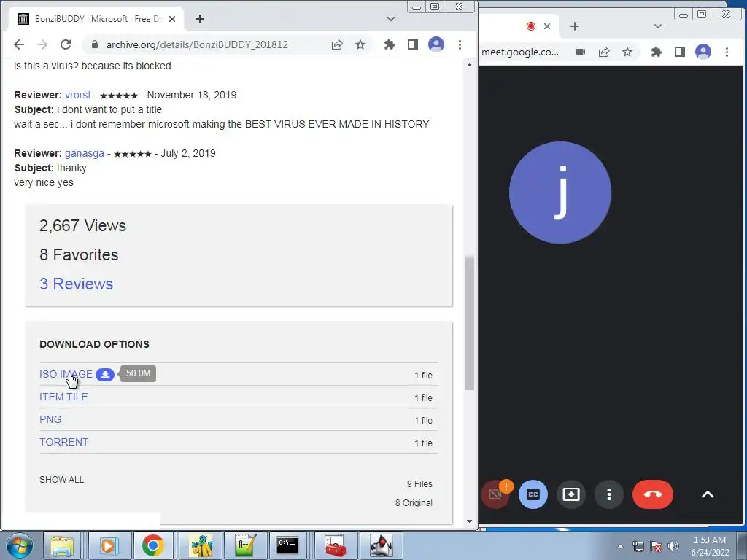Expand tab search chevron in archive.org window
The height and width of the screenshot is (560, 747).
pyautogui.click(x=391, y=19)
